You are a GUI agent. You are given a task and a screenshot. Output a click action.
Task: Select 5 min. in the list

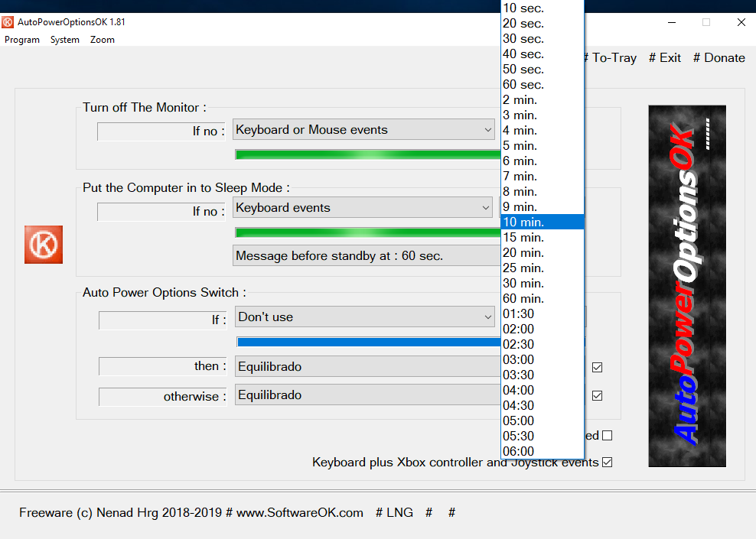(x=543, y=146)
